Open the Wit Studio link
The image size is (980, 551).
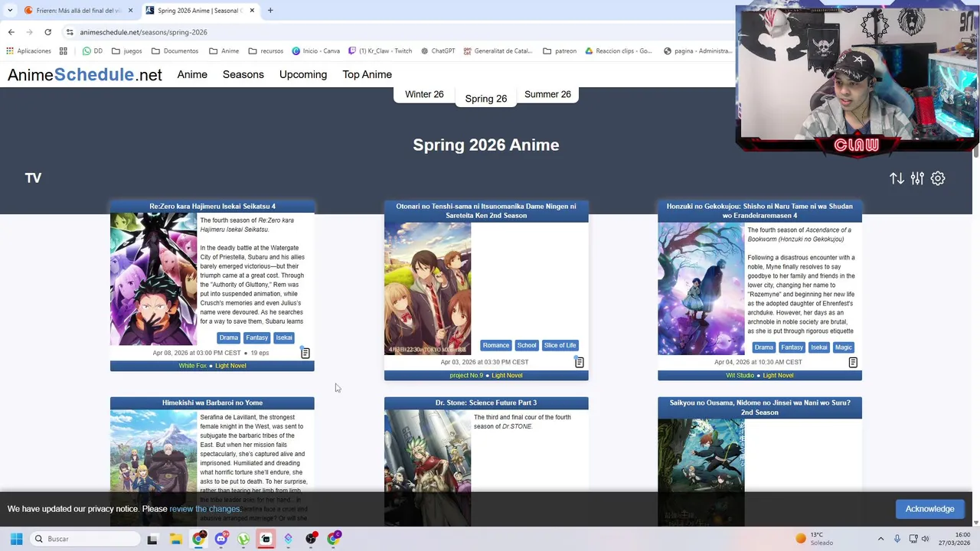click(x=740, y=376)
